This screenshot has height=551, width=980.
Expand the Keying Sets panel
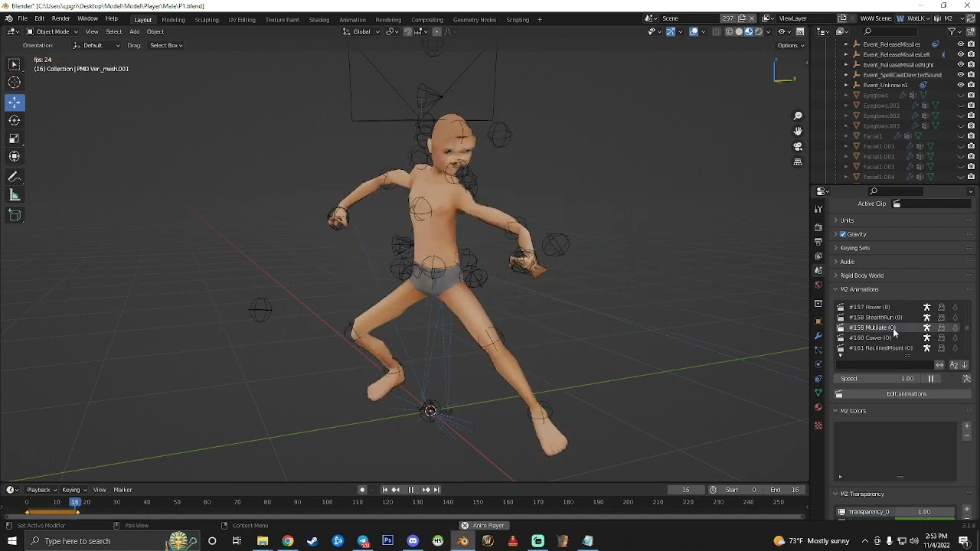click(854, 248)
